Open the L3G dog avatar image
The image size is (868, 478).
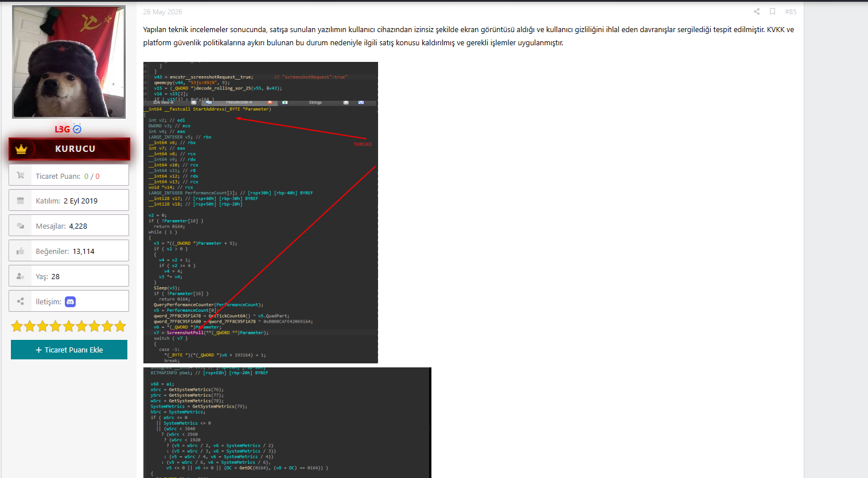point(69,62)
